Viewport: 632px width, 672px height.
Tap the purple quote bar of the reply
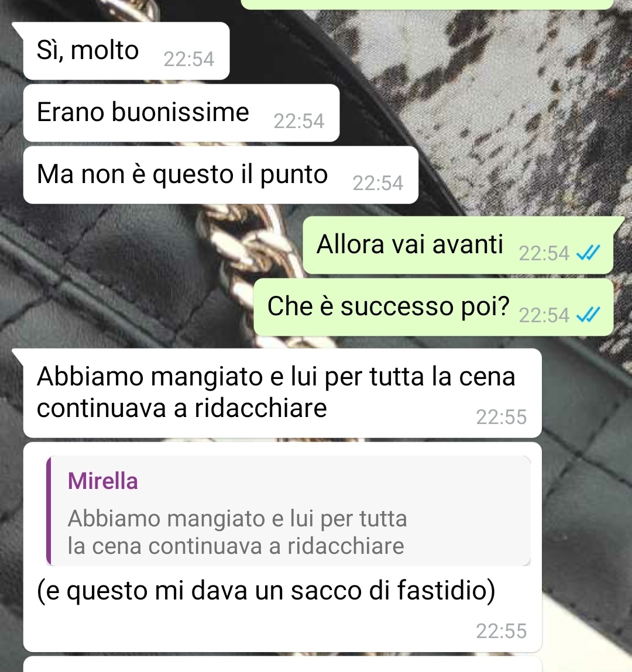click(49, 511)
